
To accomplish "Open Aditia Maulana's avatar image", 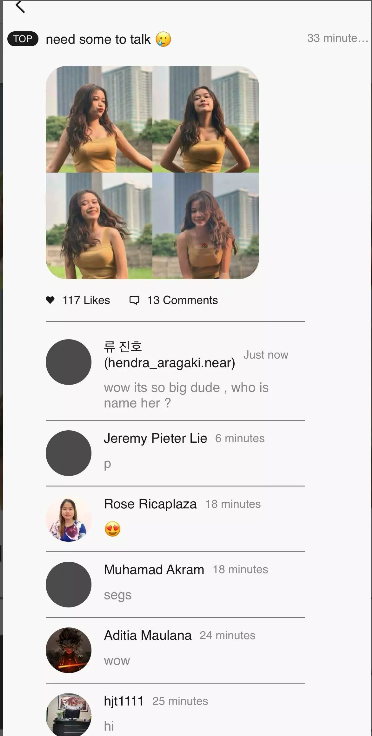I will [68, 650].
